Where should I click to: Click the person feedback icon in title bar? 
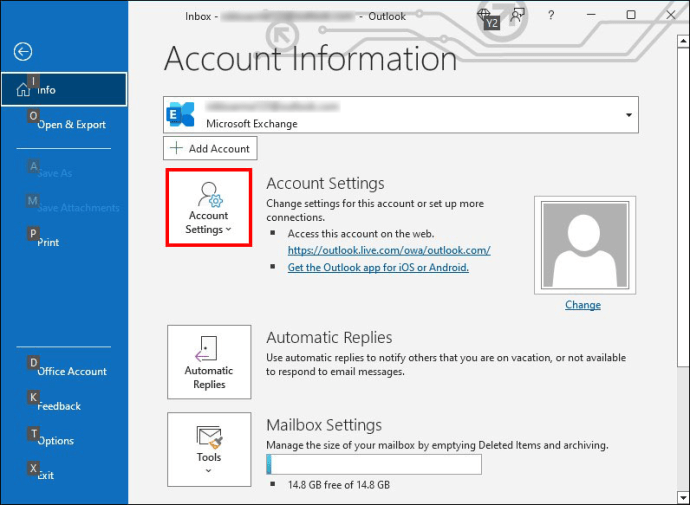click(x=518, y=15)
